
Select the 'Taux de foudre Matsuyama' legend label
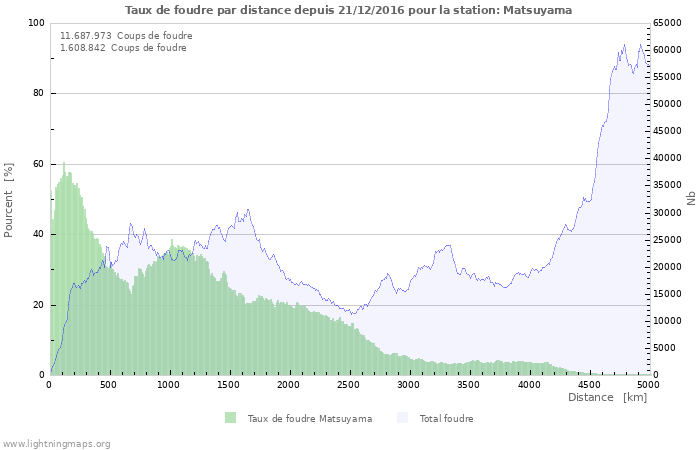(309, 419)
